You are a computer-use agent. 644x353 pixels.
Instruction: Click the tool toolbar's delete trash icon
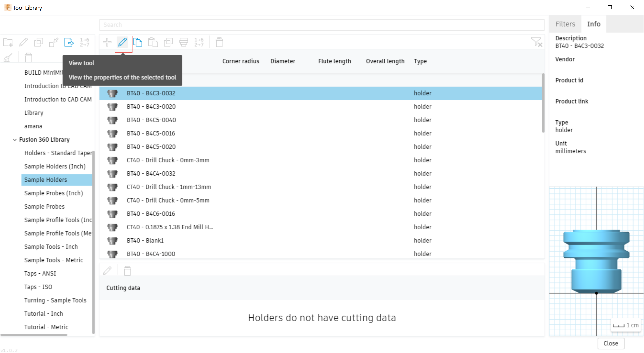(x=219, y=42)
